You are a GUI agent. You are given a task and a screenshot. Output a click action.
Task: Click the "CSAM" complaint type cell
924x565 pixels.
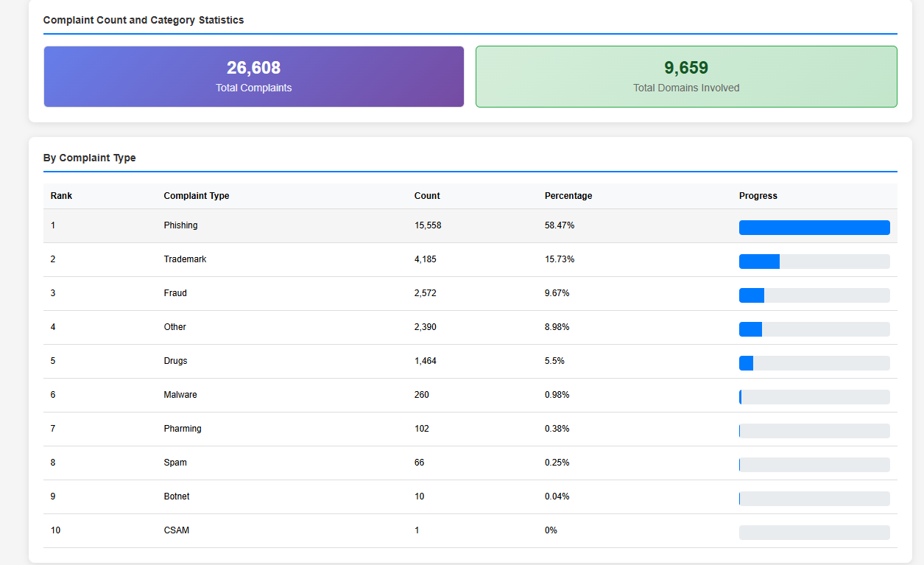coord(177,530)
